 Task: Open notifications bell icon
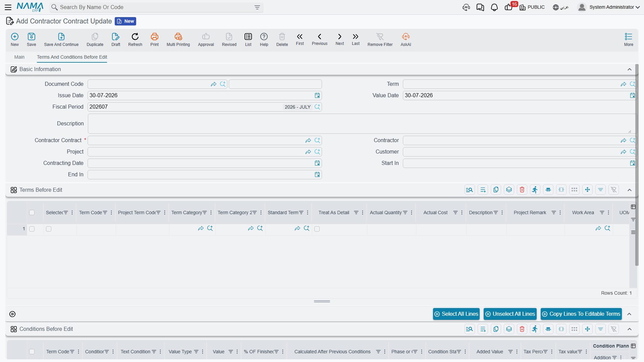point(494,7)
